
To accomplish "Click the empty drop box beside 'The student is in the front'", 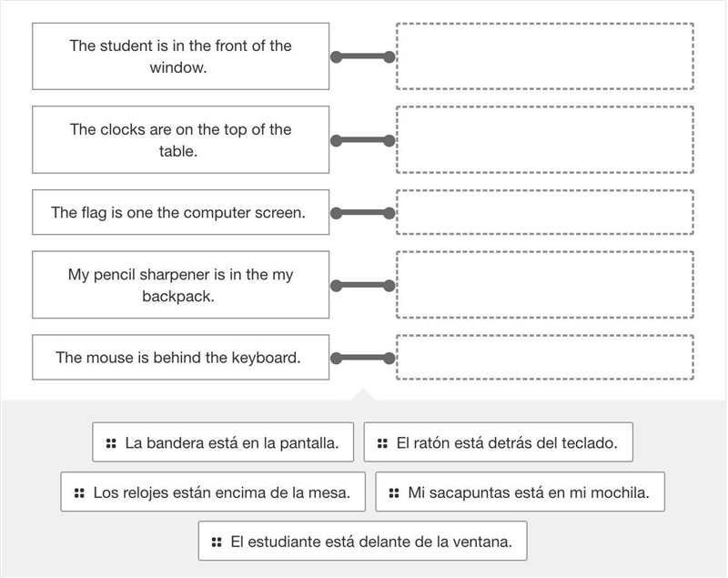I will [545, 56].
